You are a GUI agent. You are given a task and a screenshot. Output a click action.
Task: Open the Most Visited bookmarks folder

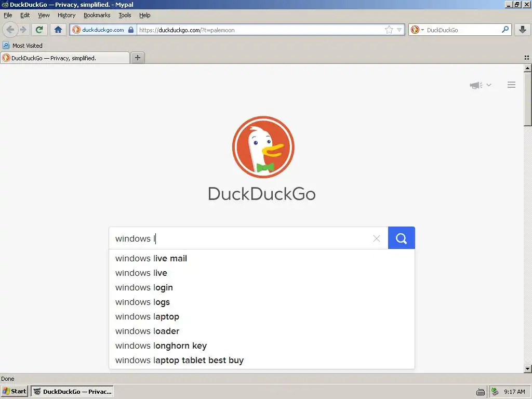(22, 46)
